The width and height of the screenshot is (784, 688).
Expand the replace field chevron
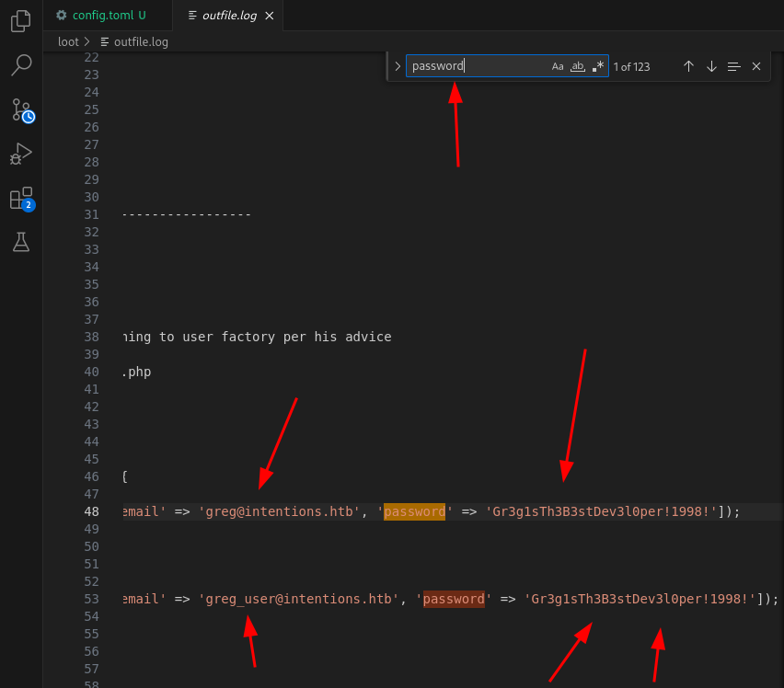tap(398, 66)
